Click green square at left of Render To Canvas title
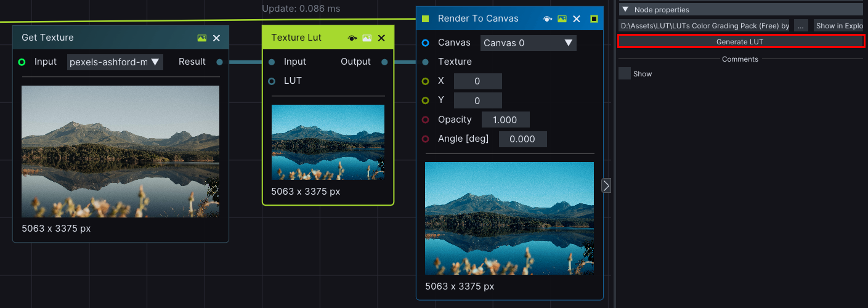 coord(425,19)
